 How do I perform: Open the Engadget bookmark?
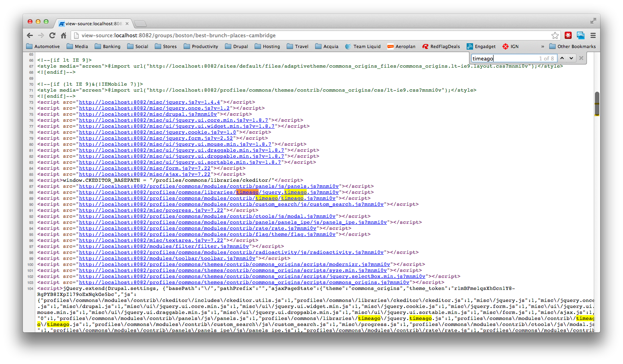(x=481, y=46)
